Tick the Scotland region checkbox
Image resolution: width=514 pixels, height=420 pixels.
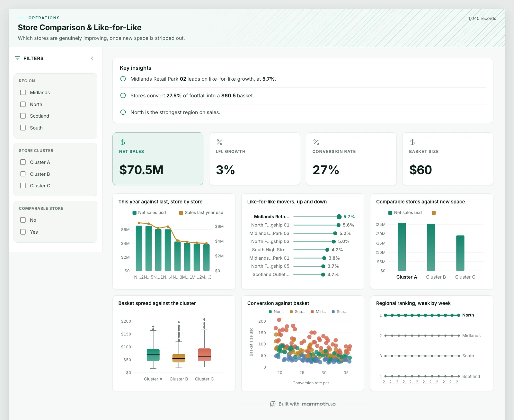tap(23, 116)
